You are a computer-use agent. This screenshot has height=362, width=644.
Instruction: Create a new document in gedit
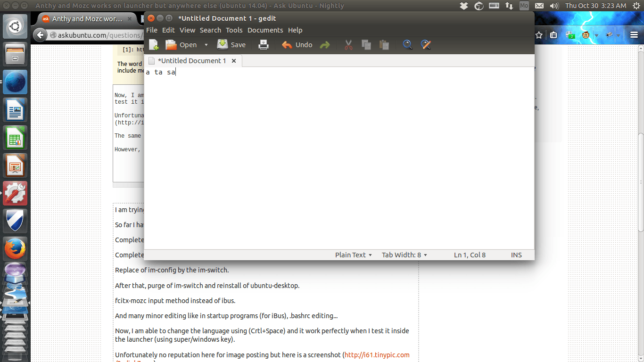[154, 45]
